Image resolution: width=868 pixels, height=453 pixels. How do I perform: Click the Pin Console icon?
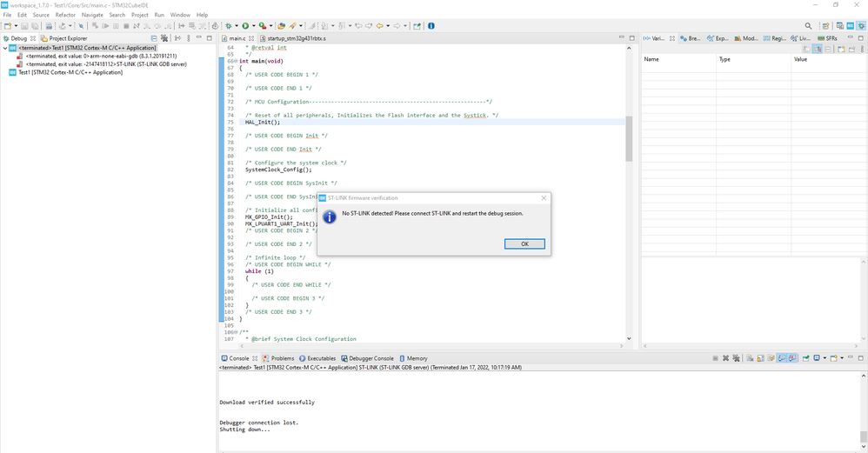coord(806,358)
